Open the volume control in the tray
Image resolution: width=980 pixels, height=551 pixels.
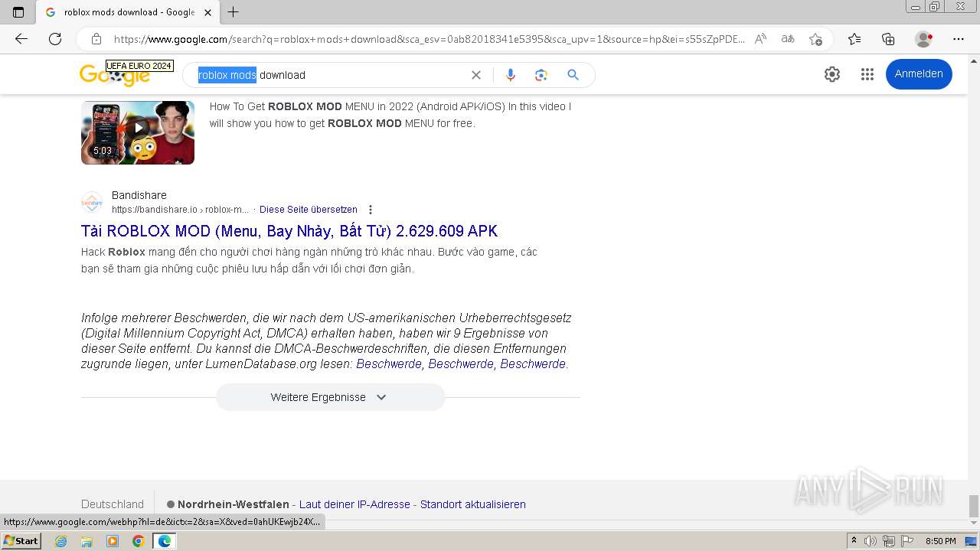870,541
